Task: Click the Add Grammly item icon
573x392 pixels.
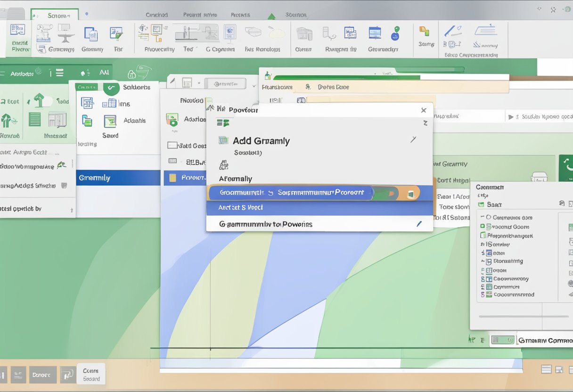Action: pyautogui.click(x=223, y=140)
